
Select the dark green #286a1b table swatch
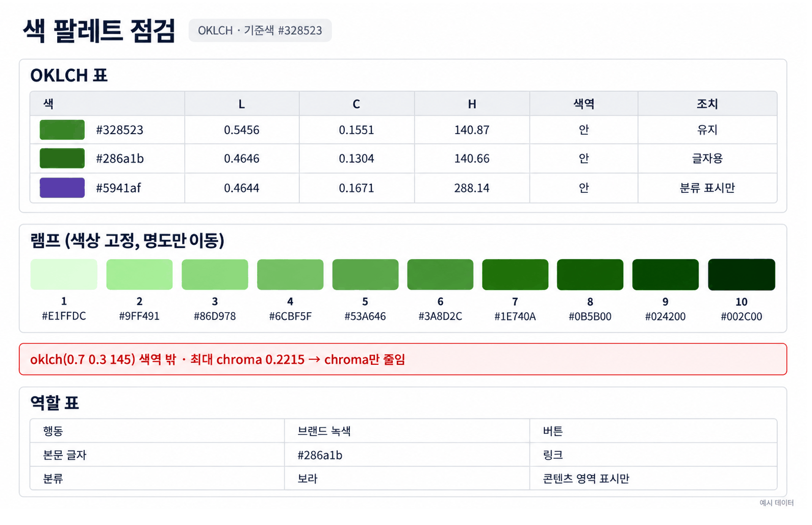(x=62, y=158)
